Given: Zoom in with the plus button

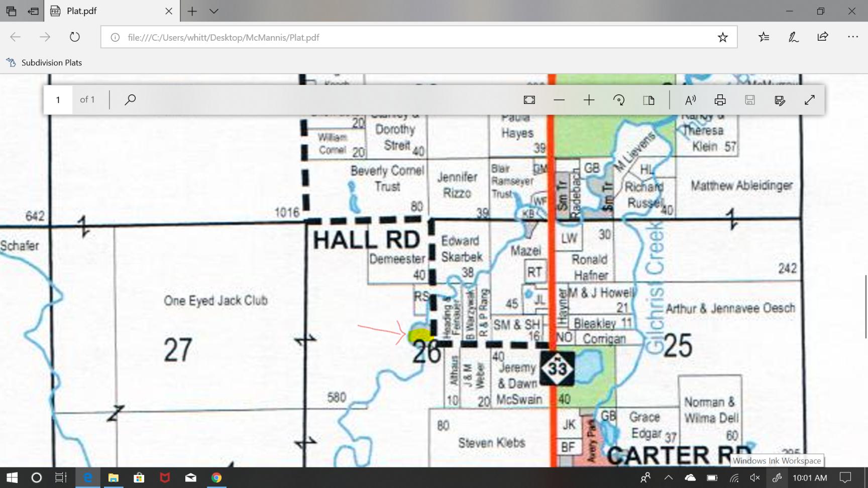Looking at the screenshot, I should (589, 100).
